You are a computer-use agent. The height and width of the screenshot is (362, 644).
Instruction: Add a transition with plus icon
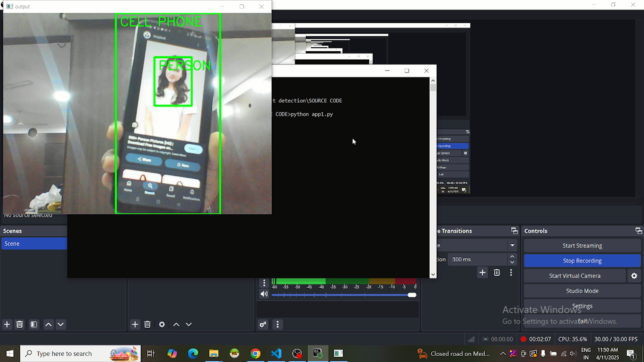[x=483, y=273]
